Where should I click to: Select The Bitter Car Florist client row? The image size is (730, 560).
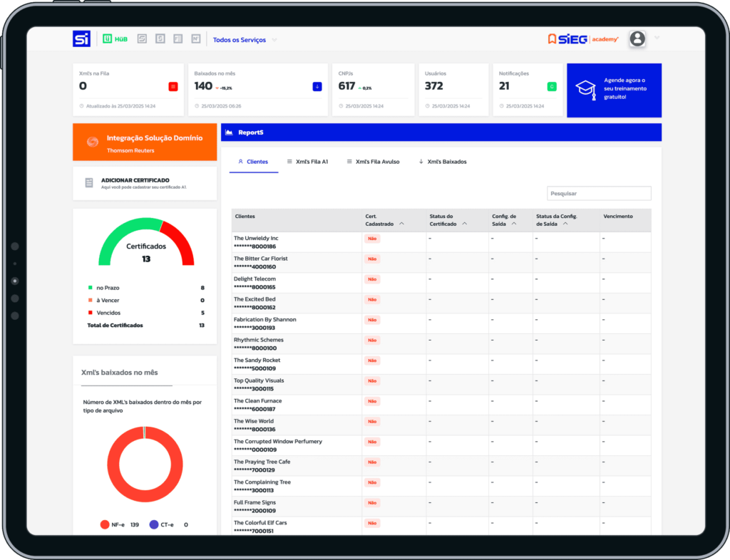[441, 263]
